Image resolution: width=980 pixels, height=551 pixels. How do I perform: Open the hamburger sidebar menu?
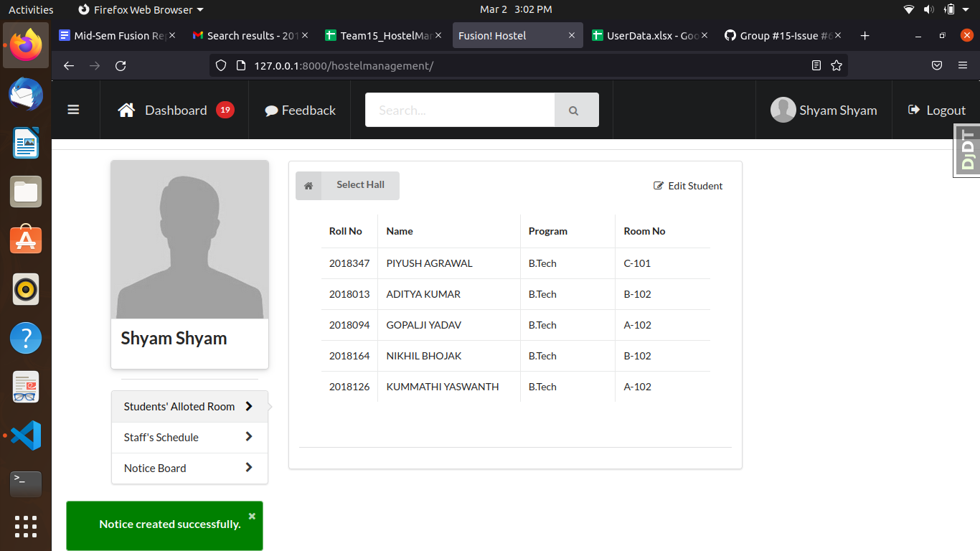pos(73,110)
